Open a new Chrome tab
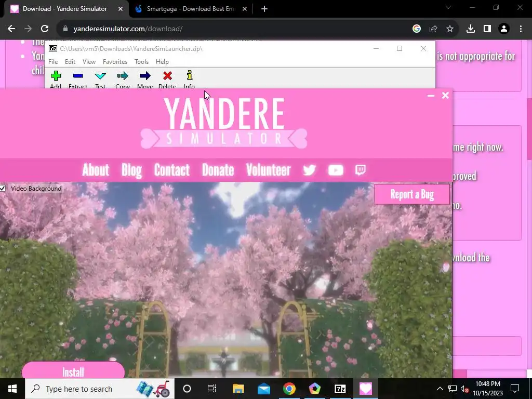The image size is (532, 399). pyautogui.click(x=264, y=9)
